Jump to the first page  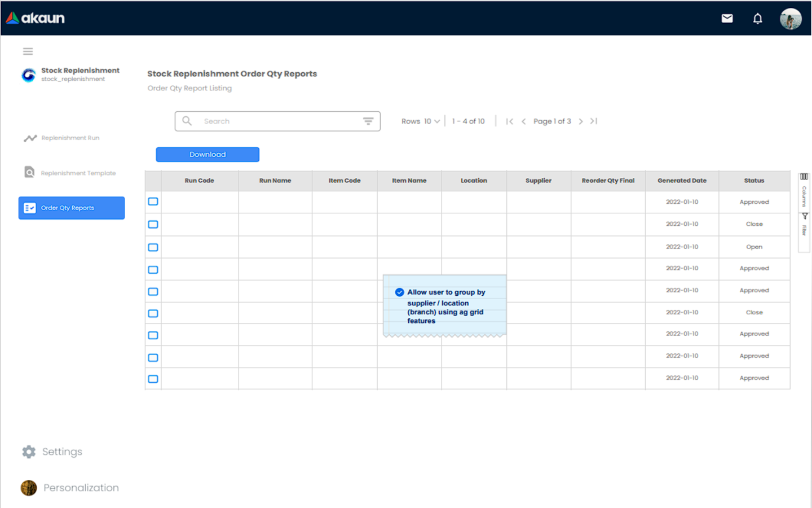509,121
